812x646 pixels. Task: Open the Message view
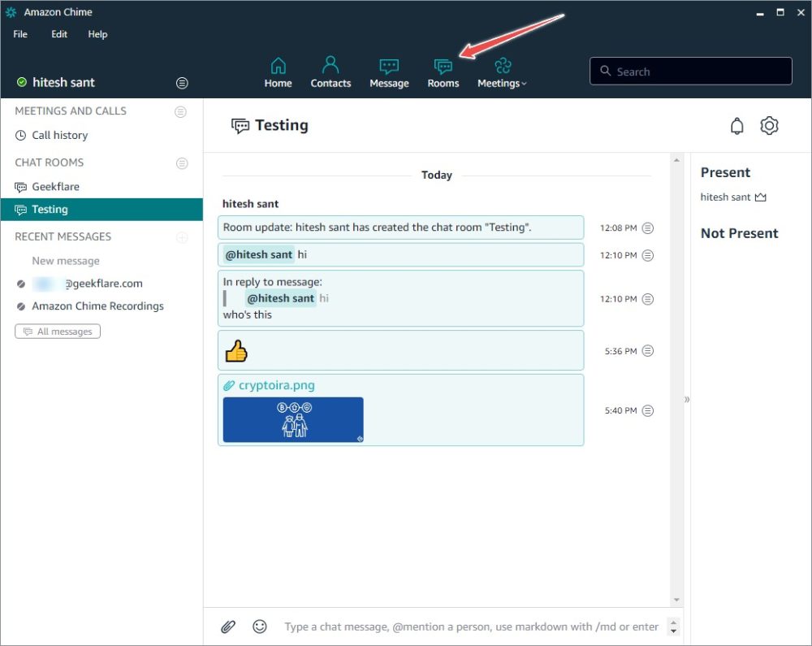pos(389,73)
